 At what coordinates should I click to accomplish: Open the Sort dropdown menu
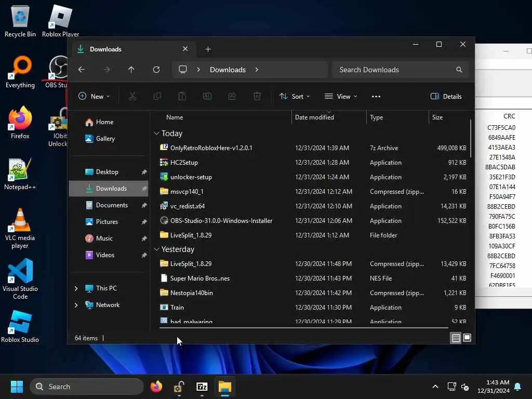[x=294, y=96]
